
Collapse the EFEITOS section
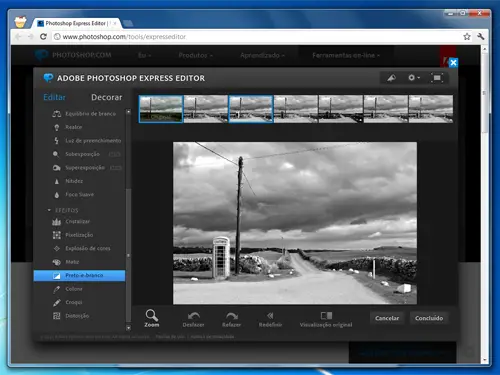tap(49, 210)
